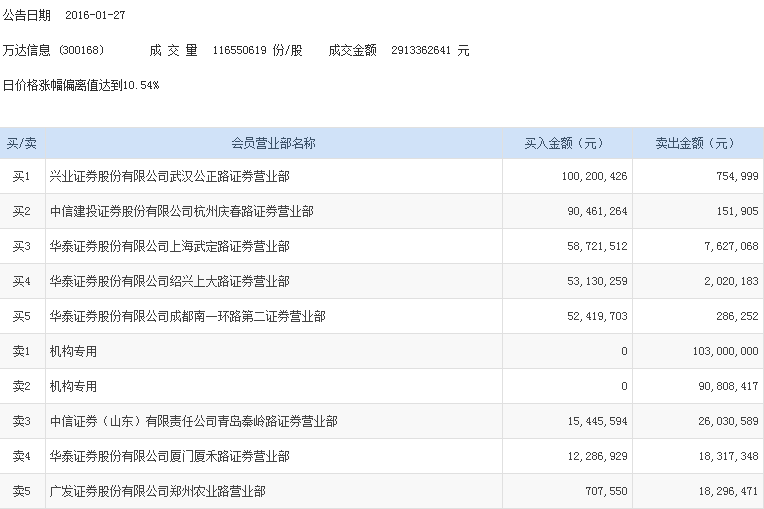
Task: Select 中信建投证券杭州庆春路证券营业部 entry
Action: tap(181, 212)
